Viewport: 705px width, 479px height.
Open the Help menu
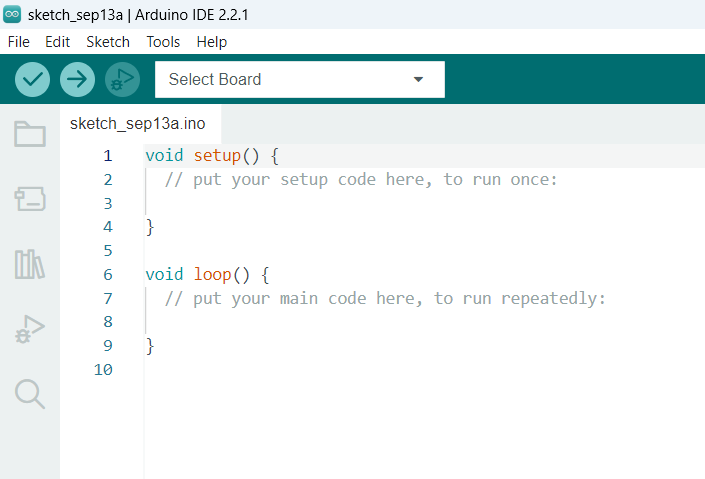point(212,42)
